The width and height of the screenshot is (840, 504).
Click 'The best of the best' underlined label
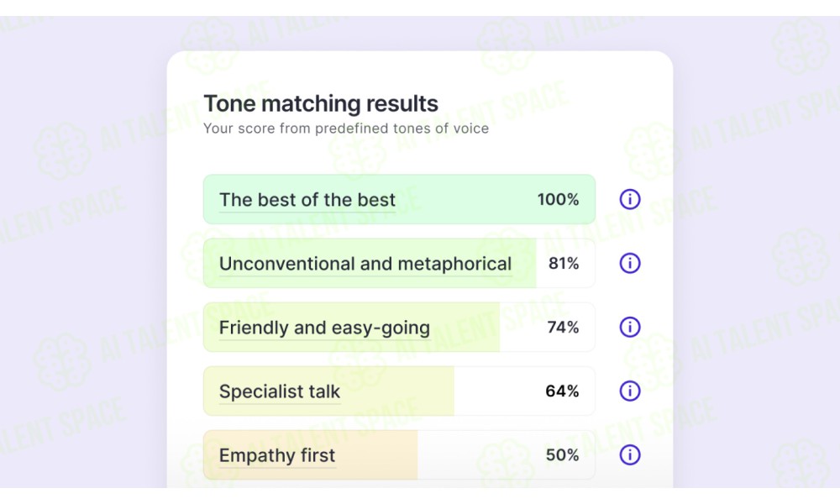[x=307, y=200]
